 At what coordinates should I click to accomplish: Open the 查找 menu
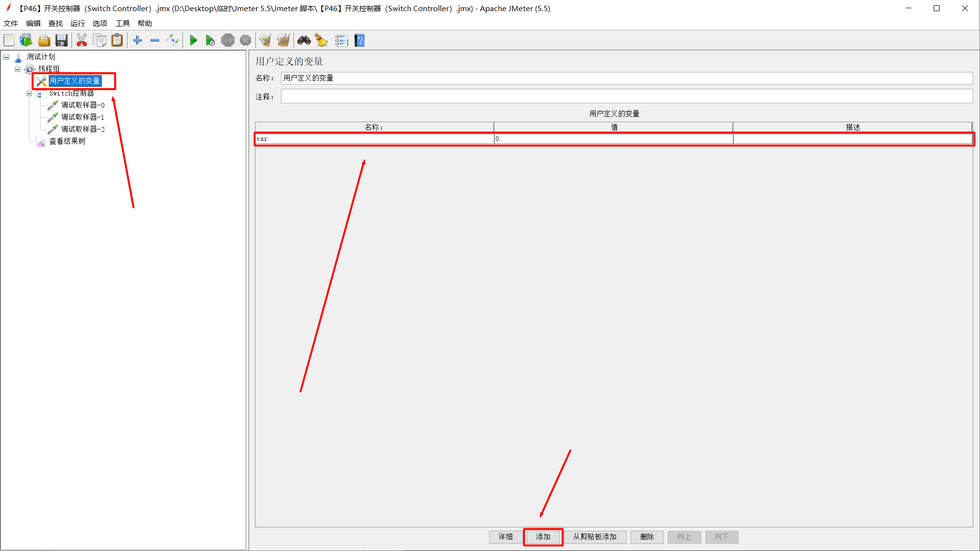[56, 24]
